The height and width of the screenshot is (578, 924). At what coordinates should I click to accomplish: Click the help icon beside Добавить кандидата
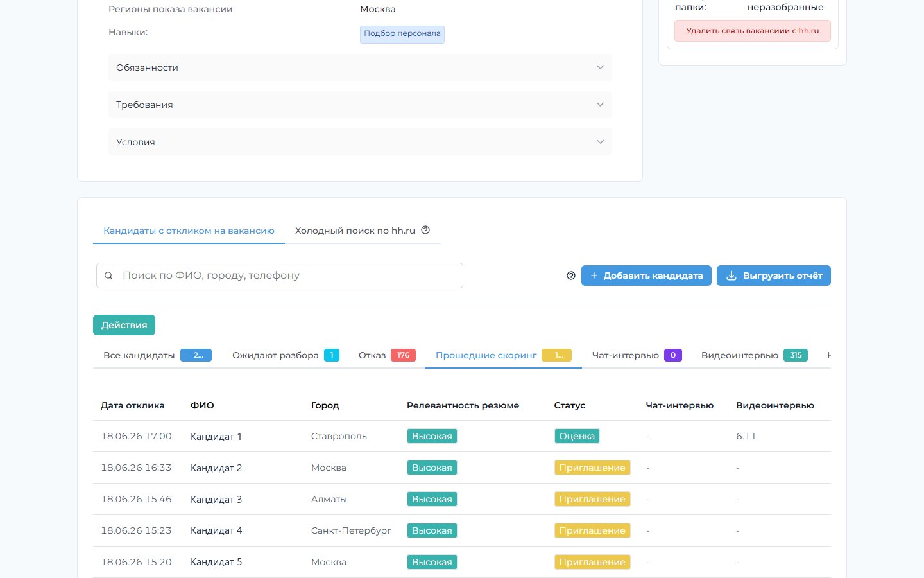coord(571,276)
